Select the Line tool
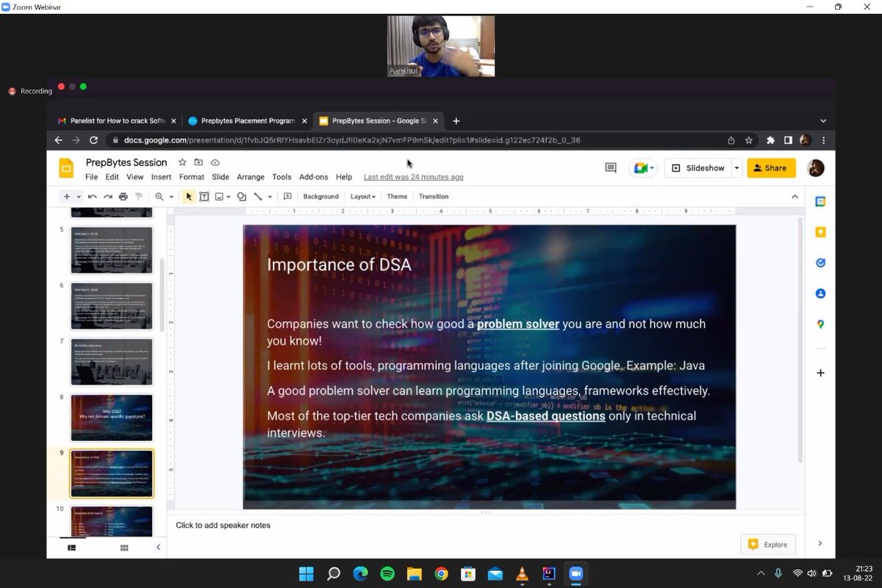The width and height of the screenshot is (882, 588). pos(258,196)
